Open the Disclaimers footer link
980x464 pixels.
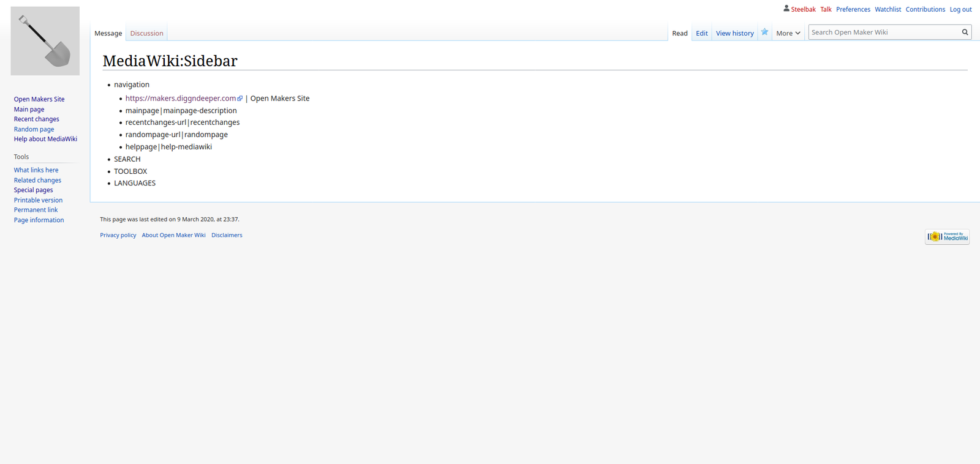pyautogui.click(x=227, y=235)
